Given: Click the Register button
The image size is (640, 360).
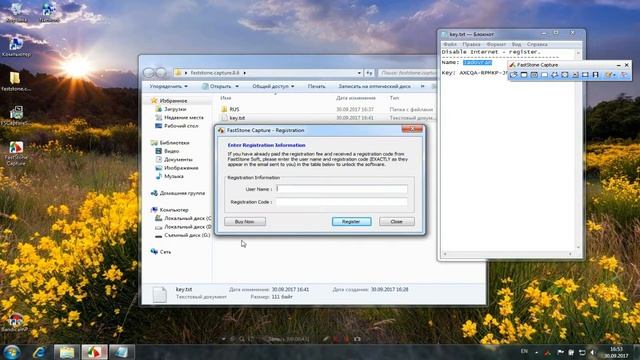Looking at the screenshot, I should point(351,222).
